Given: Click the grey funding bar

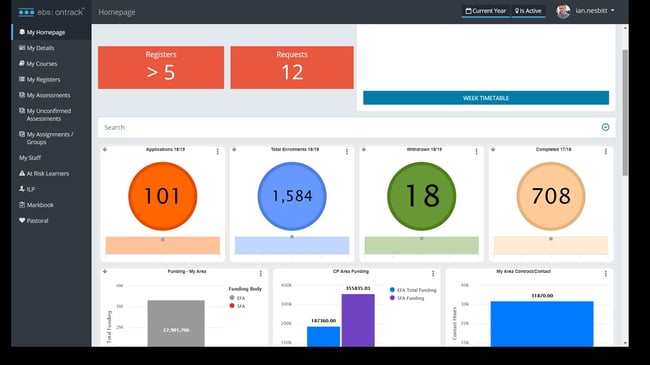Looking at the screenshot, I should coord(176,324).
